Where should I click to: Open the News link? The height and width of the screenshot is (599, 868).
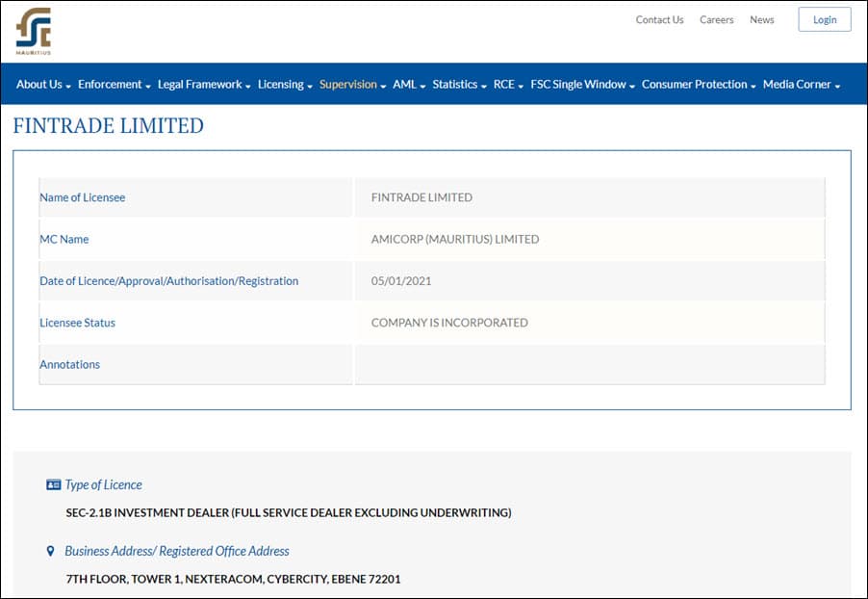click(x=761, y=19)
